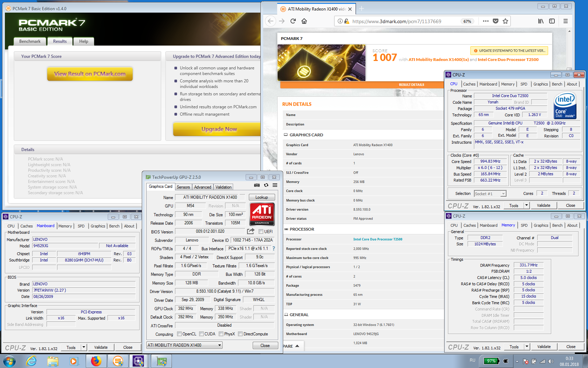Expand the COMPARE panel arrow
This screenshot has width=588, height=368.
[x=297, y=346]
